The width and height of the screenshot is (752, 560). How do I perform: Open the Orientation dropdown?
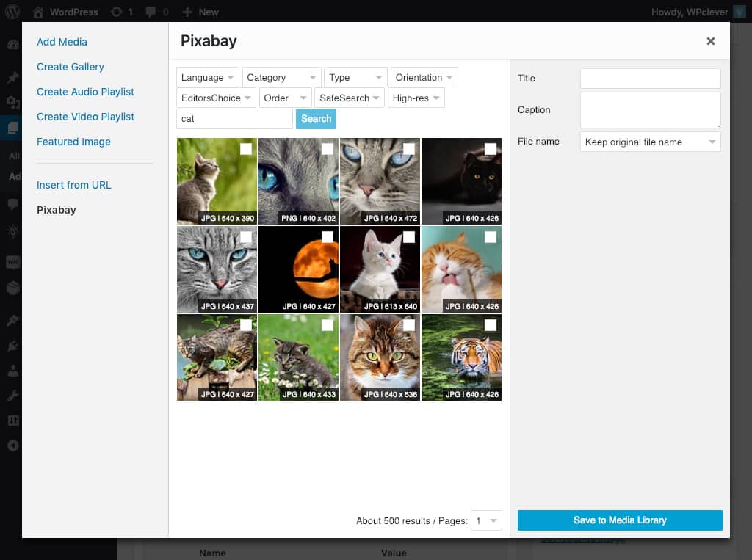click(424, 78)
